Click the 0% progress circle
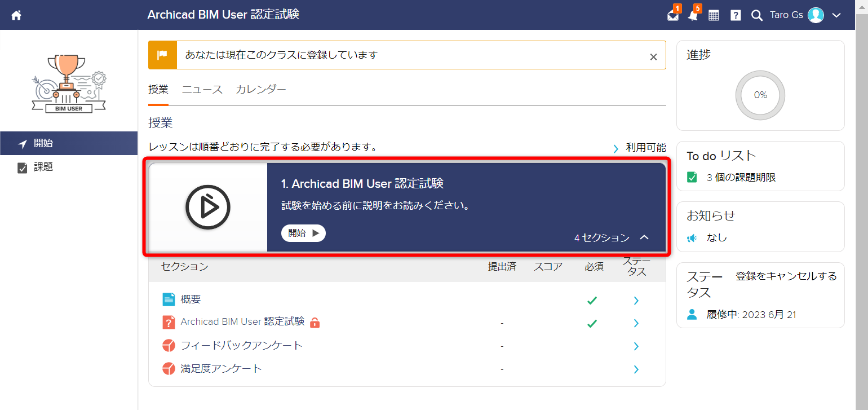The height and width of the screenshot is (410, 868). tap(760, 95)
